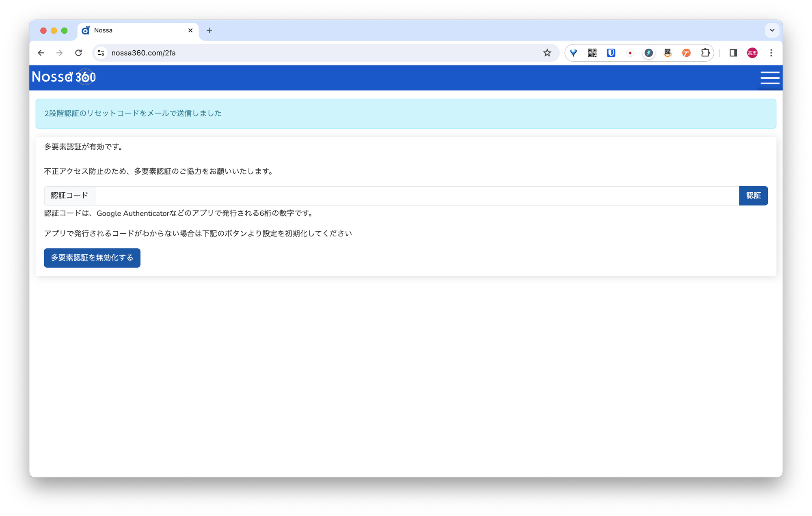This screenshot has width=812, height=516.
Task: Toggle the browser side panel
Action: [x=733, y=53]
